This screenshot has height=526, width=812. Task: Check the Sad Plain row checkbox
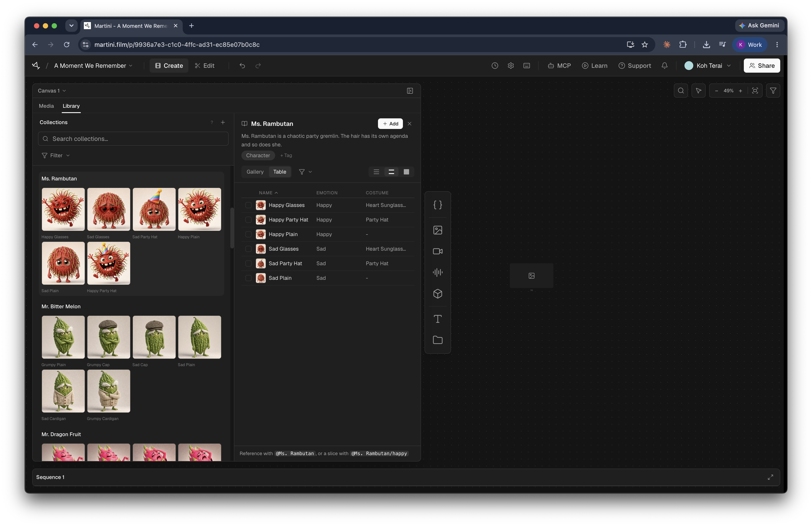click(x=248, y=278)
